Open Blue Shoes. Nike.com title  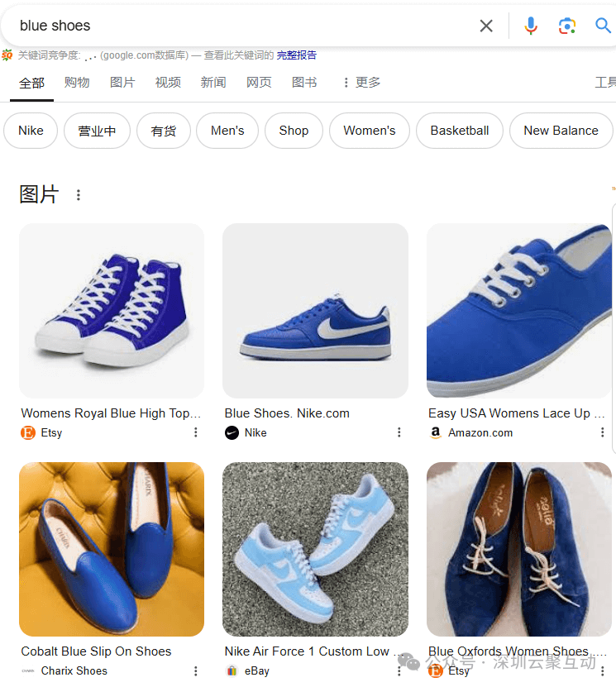pos(287,413)
